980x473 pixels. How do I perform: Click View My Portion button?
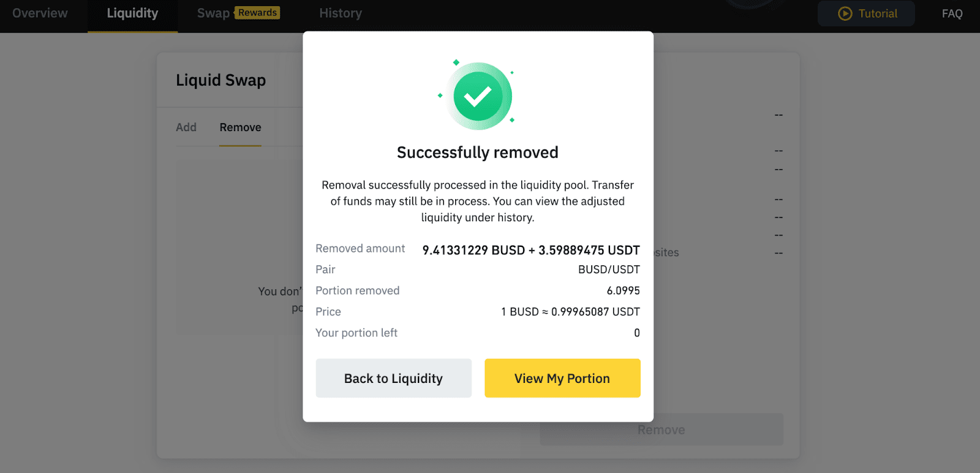click(562, 378)
